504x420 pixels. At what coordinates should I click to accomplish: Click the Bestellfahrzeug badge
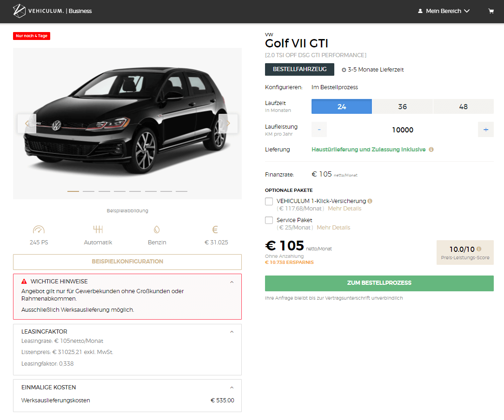[299, 69]
